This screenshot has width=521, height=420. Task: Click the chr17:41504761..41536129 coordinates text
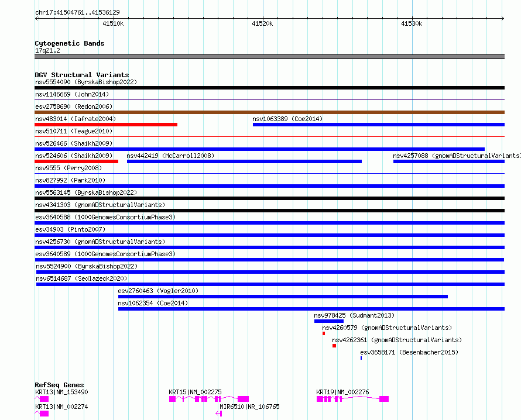click(x=77, y=12)
